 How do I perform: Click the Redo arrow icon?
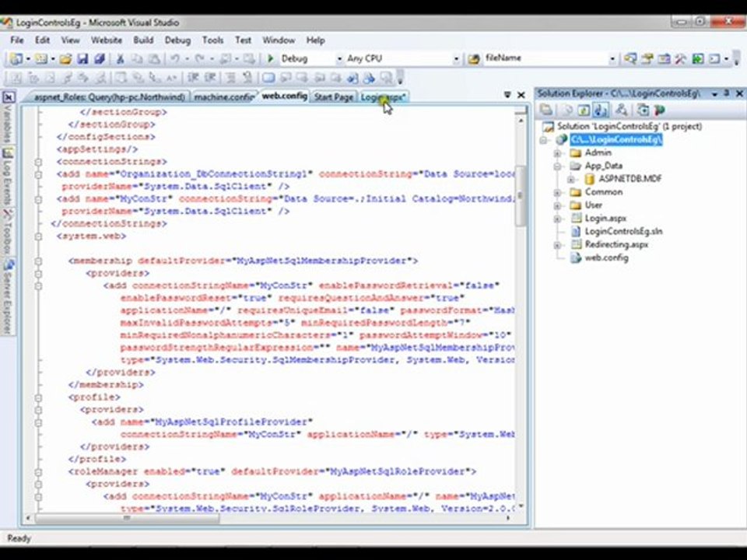coord(200,58)
